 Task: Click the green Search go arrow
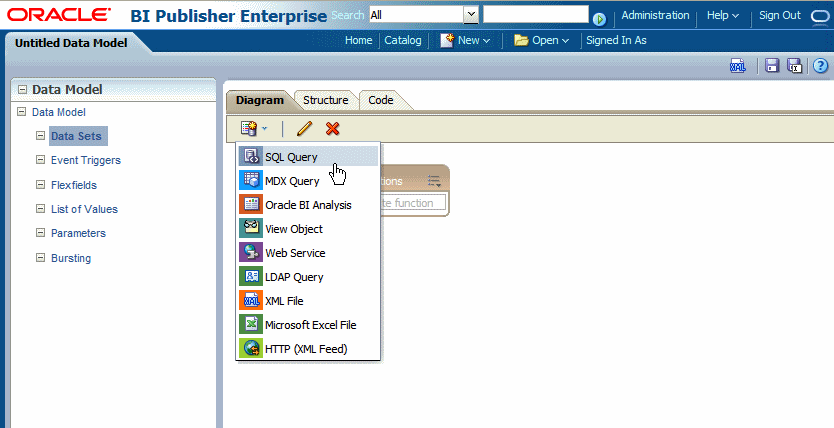[599, 19]
